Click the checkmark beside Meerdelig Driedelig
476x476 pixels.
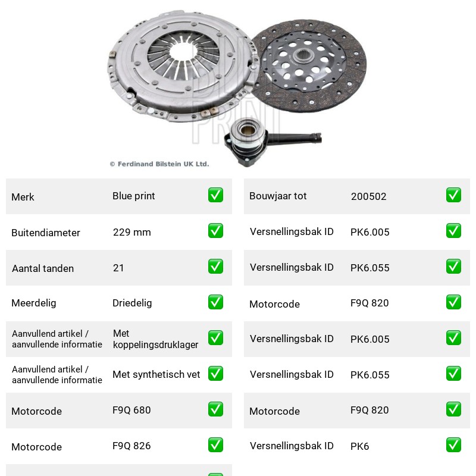(215, 302)
